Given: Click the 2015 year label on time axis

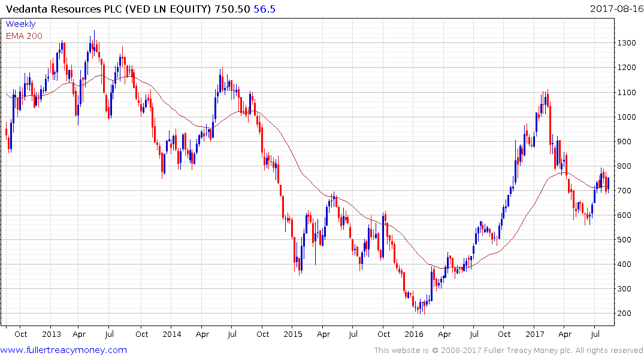Looking at the screenshot, I should pos(293,334).
